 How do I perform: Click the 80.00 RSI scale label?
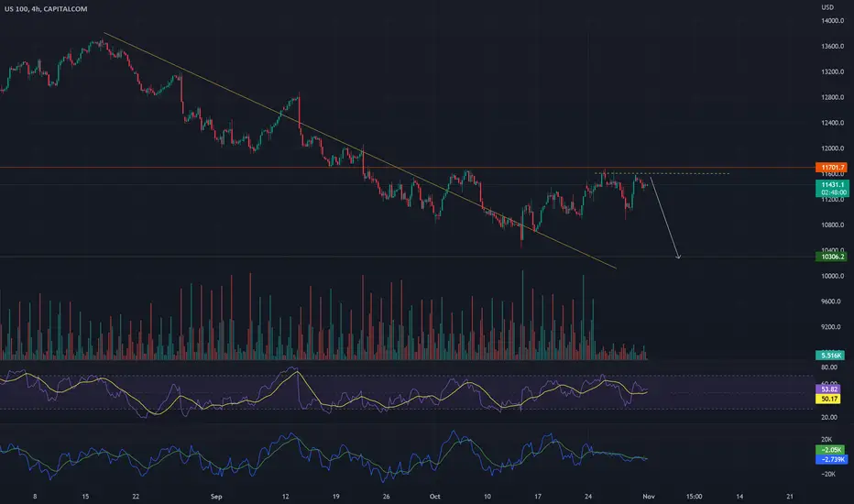tap(829, 367)
